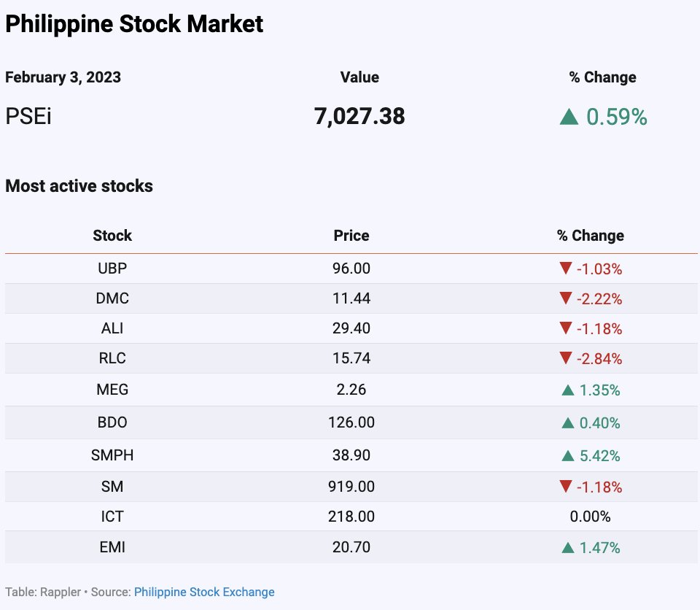The width and height of the screenshot is (700, 610).
Task: Click the % Change column header
Action: click(x=591, y=236)
